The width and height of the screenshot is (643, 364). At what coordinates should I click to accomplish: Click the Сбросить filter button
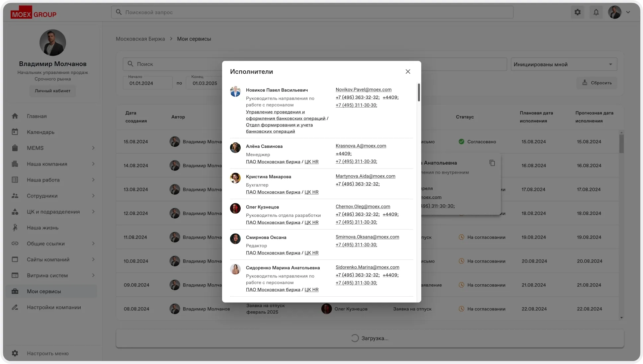coord(597,83)
